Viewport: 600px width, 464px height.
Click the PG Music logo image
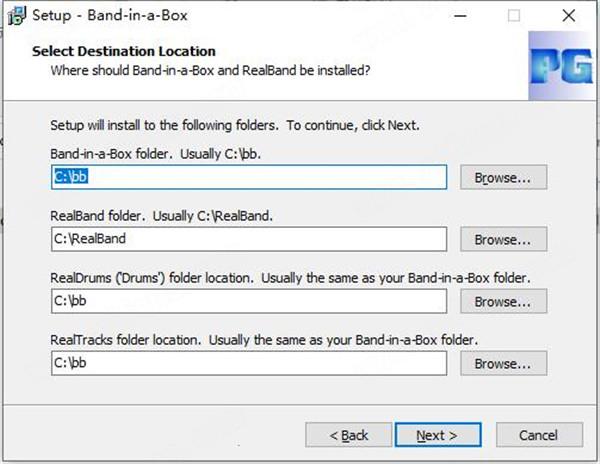(x=562, y=66)
